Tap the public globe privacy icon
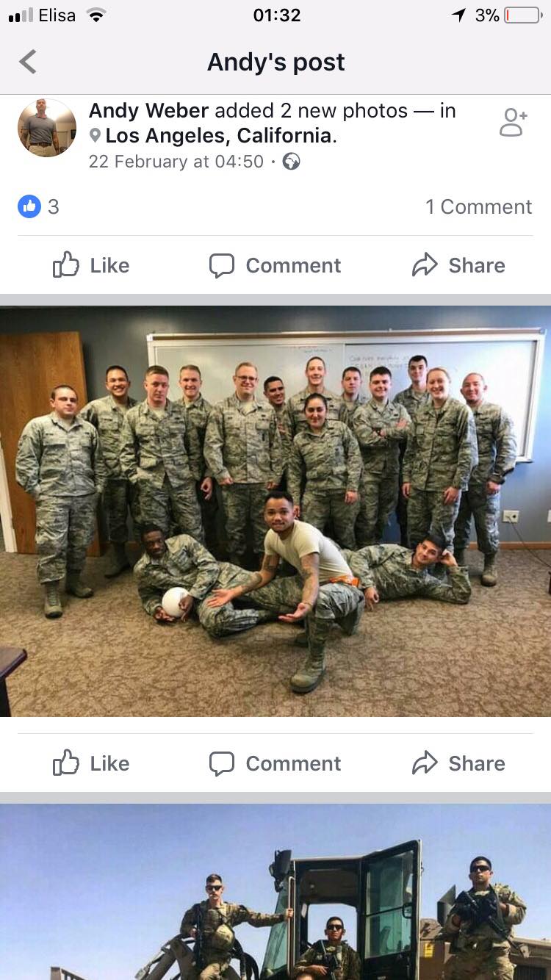 (x=292, y=162)
